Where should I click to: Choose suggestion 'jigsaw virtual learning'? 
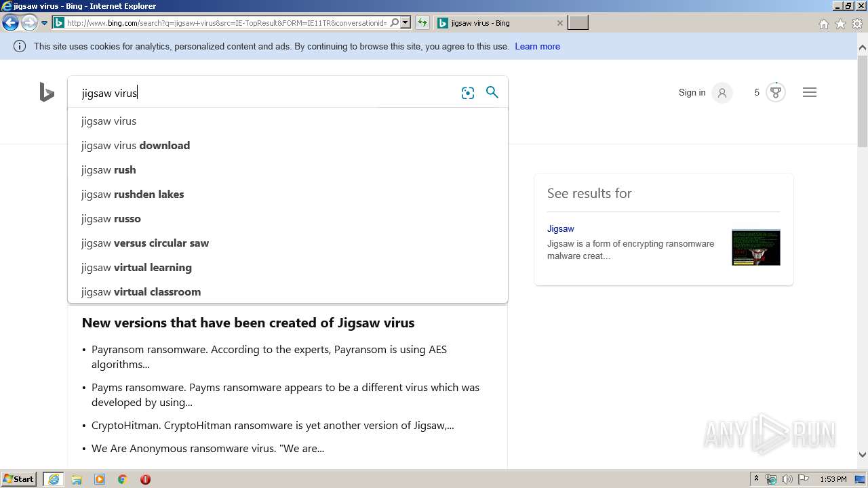[288, 268]
